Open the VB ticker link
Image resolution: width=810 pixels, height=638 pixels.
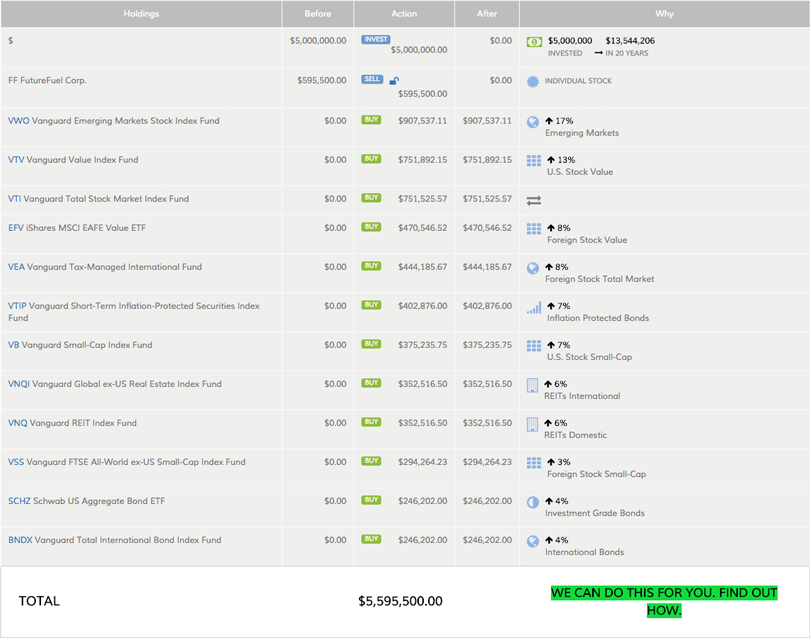[x=13, y=345]
